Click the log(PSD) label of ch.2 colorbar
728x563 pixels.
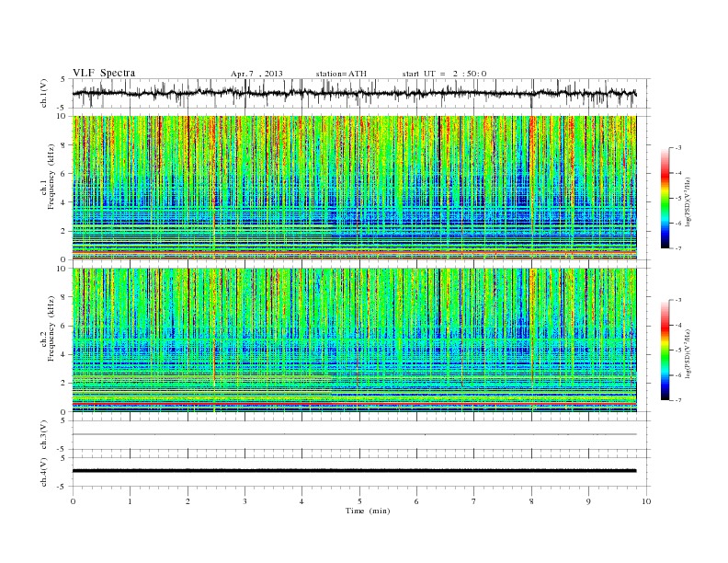pos(688,354)
